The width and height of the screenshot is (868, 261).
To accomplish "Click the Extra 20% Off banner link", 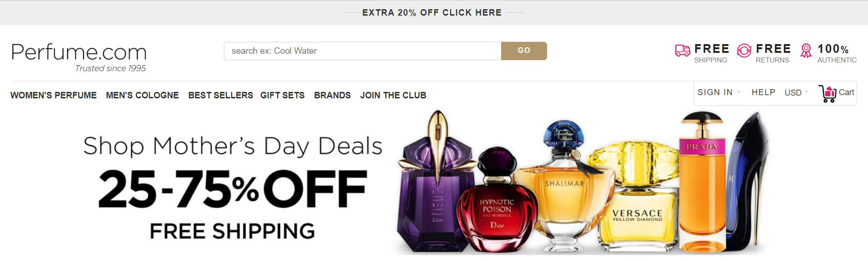I will tap(432, 12).
